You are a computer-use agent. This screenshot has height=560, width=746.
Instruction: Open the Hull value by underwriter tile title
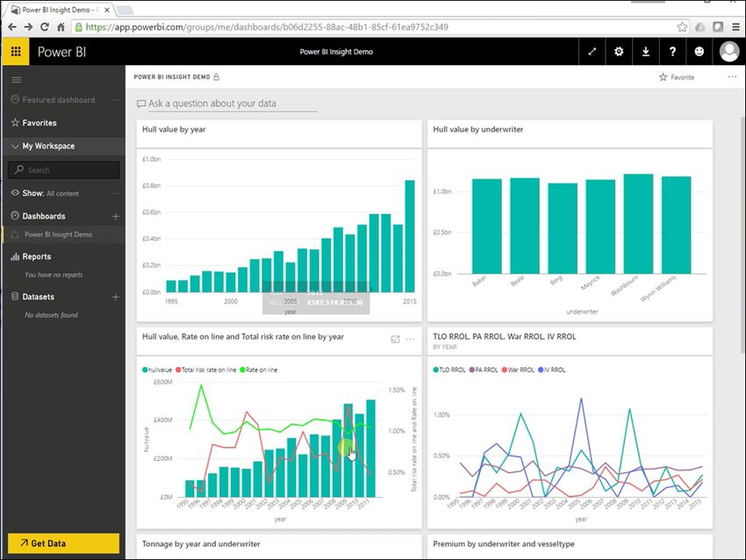pos(477,129)
